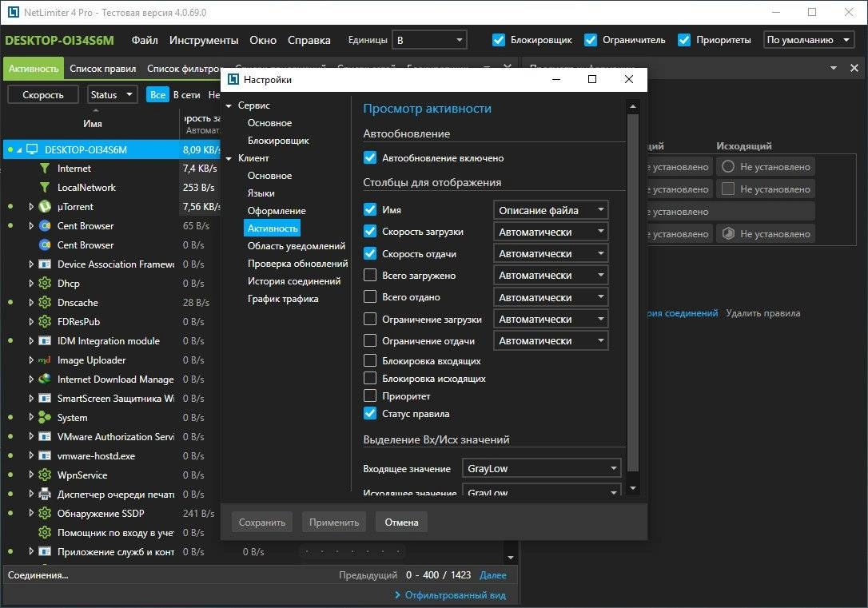Uncheck the Имя column checkbox
868x608 pixels.
(370, 209)
